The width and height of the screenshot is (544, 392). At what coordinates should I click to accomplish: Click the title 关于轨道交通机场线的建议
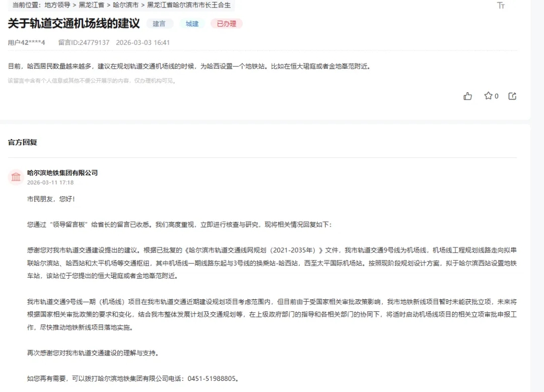pyautogui.click(x=74, y=24)
